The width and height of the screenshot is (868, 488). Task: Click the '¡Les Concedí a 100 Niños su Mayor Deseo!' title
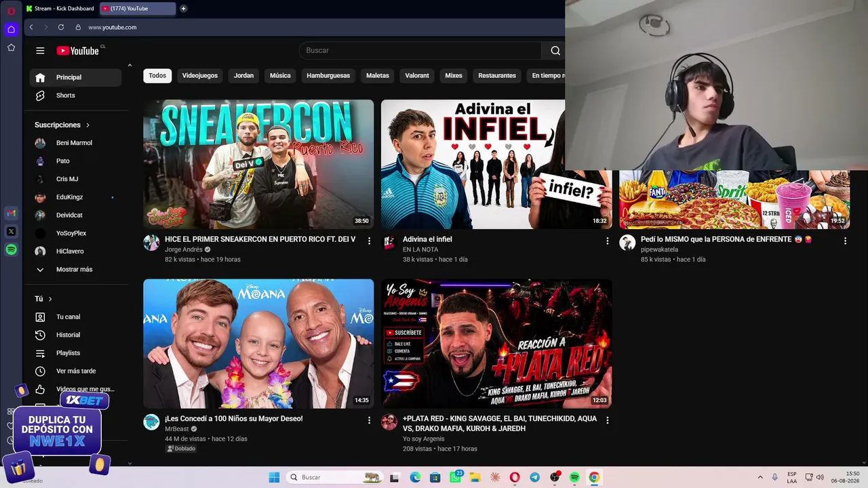coord(234,419)
